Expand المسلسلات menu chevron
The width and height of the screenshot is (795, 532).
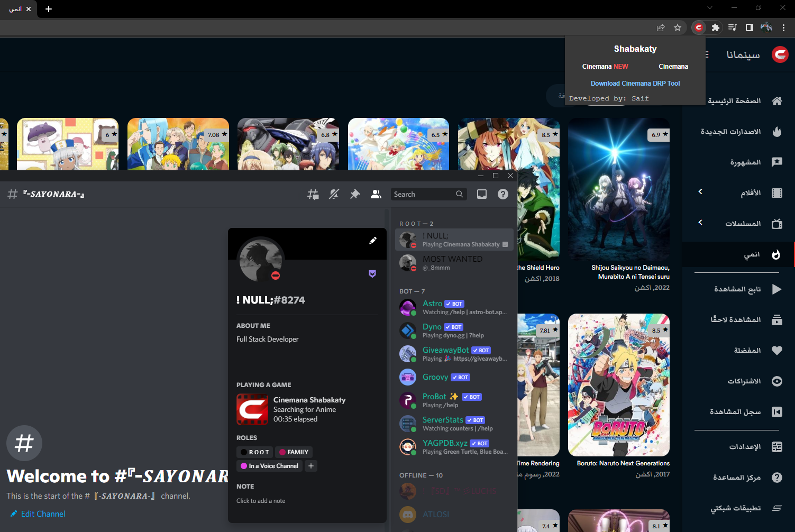click(700, 223)
